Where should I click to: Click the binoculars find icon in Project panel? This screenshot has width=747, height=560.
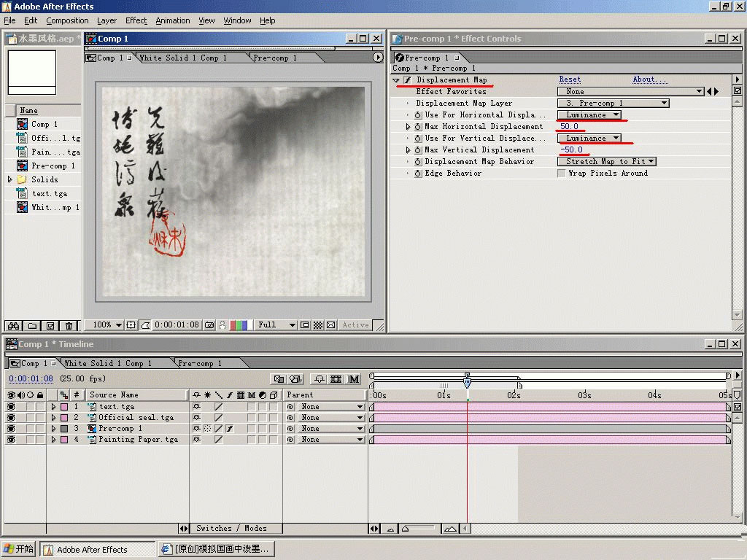pyautogui.click(x=13, y=326)
